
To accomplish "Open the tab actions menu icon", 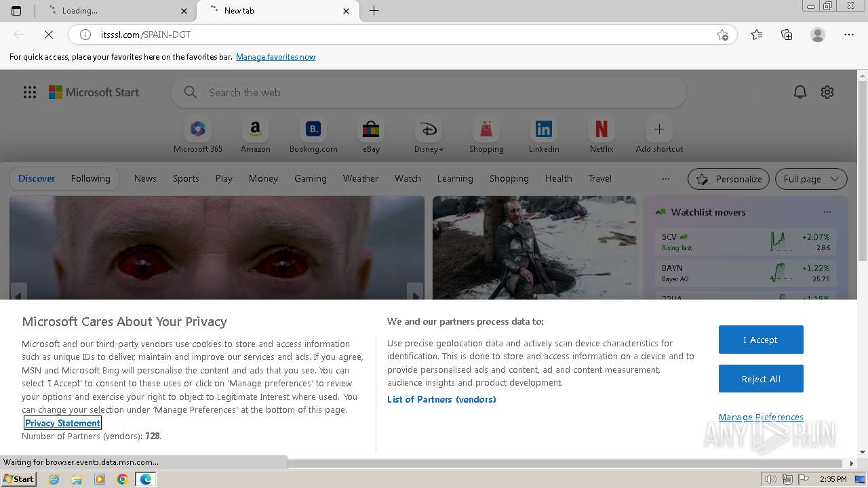I will pyautogui.click(x=16, y=11).
